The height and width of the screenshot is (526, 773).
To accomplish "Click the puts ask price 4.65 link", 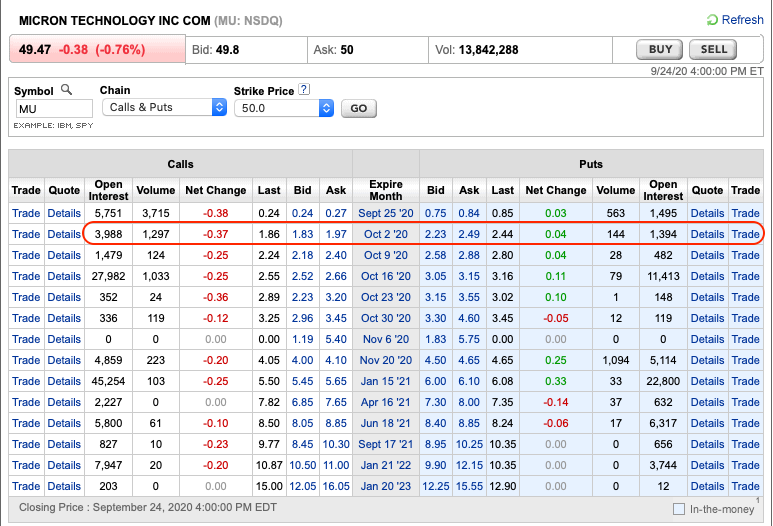I will click(x=469, y=360).
